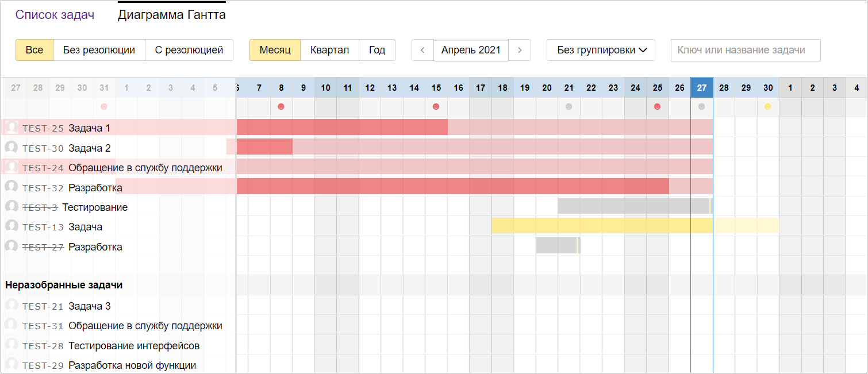Switch scale to "Год"
The image size is (868, 374).
coord(377,50)
